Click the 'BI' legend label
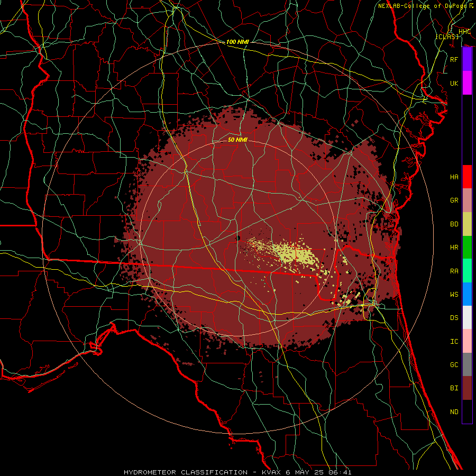 click(x=454, y=388)
